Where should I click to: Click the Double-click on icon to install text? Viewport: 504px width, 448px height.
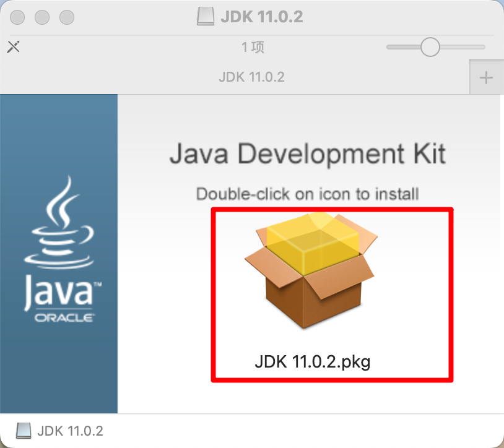pyautogui.click(x=308, y=194)
